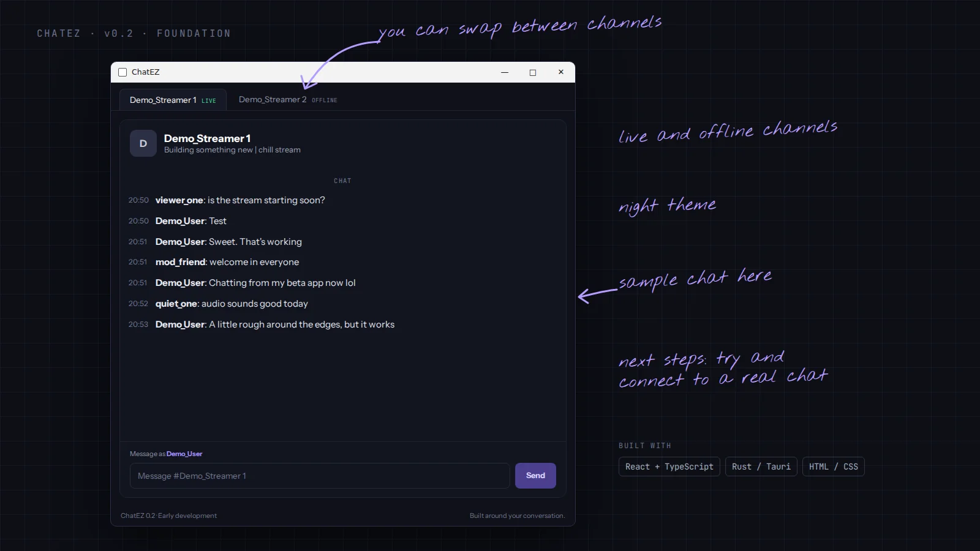Click the 'ChatEZ 0.2 · Early development' footer text
The width and height of the screenshot is (980, 551).
169,515
